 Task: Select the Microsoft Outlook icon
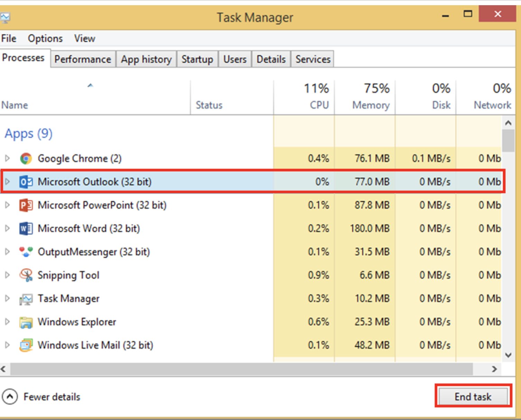click(x=26, y=182)
